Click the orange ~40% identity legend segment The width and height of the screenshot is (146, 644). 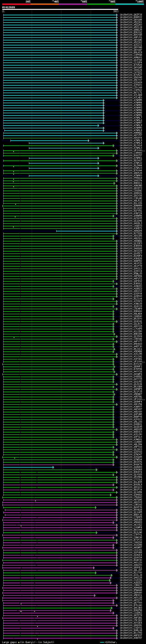tap(44, 4)
